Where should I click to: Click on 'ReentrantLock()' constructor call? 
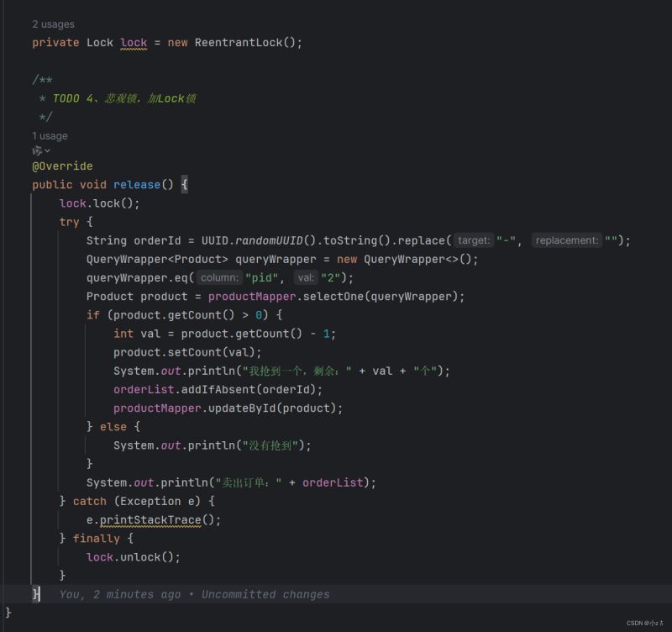pyautogui.click(x=245, y=43)
